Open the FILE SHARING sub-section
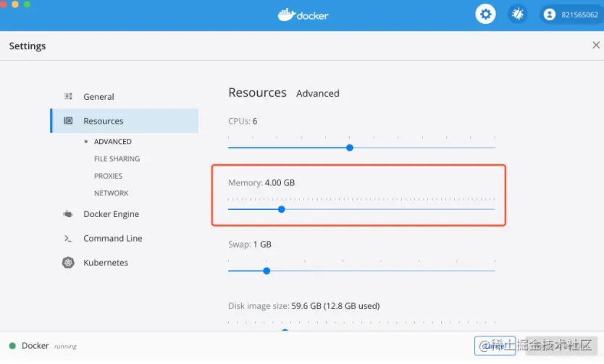Viewport: 604px width, 364px height. pyautogui.click(x=117, y=158)
